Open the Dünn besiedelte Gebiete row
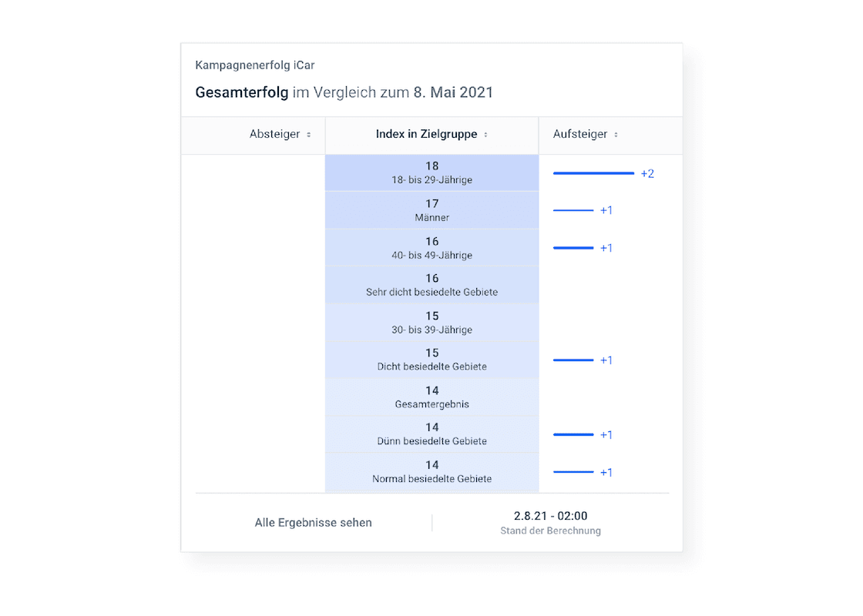 point(431,434)
